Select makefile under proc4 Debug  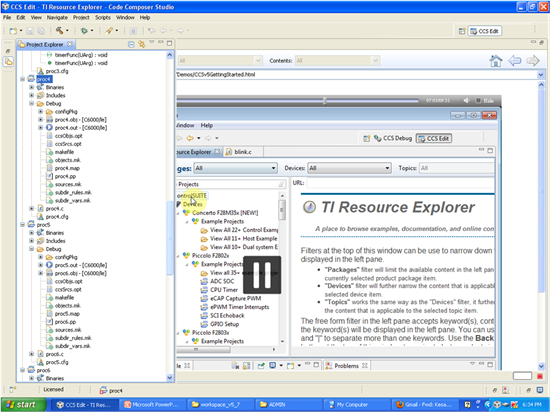(x=64, y=152)
